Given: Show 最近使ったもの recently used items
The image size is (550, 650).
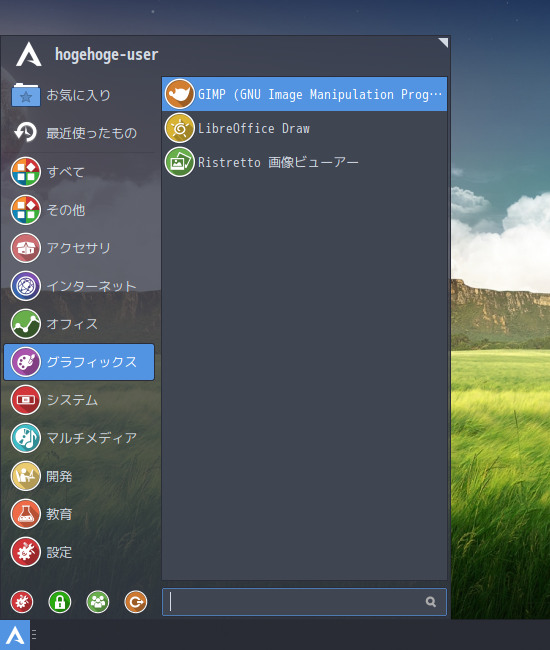Looking at the screenshot, I should pos(79,133).
